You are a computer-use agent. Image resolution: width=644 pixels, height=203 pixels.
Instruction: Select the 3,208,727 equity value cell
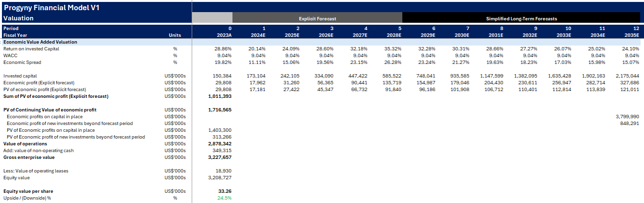click(x=220, y=178)
